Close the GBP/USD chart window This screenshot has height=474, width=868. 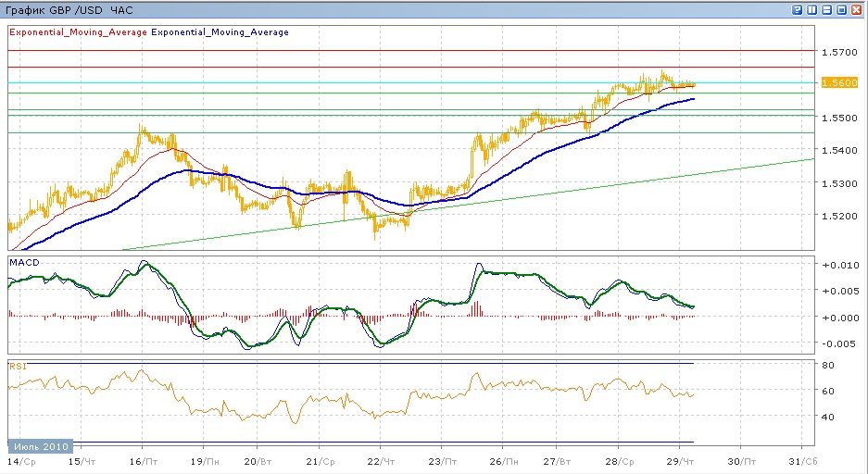click(x=857, y=9)
